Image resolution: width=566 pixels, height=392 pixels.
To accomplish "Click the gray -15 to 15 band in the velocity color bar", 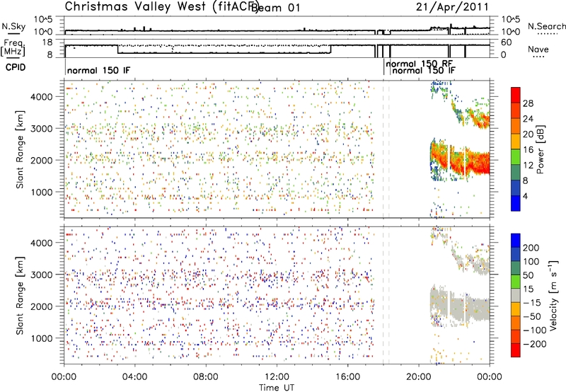I will pyautogui.click(x=516, y=295).
